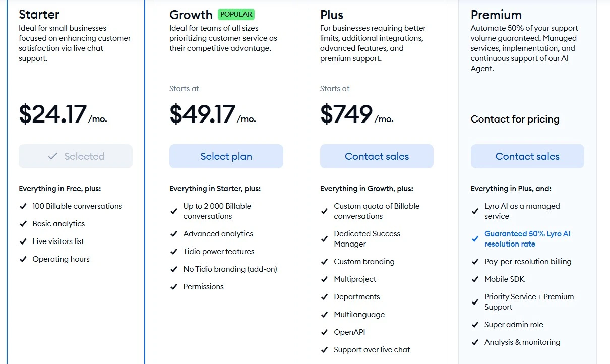Click Contact sales under Premium plan
The width and height of the screenshot is (610, 364).
coord(527,156)
